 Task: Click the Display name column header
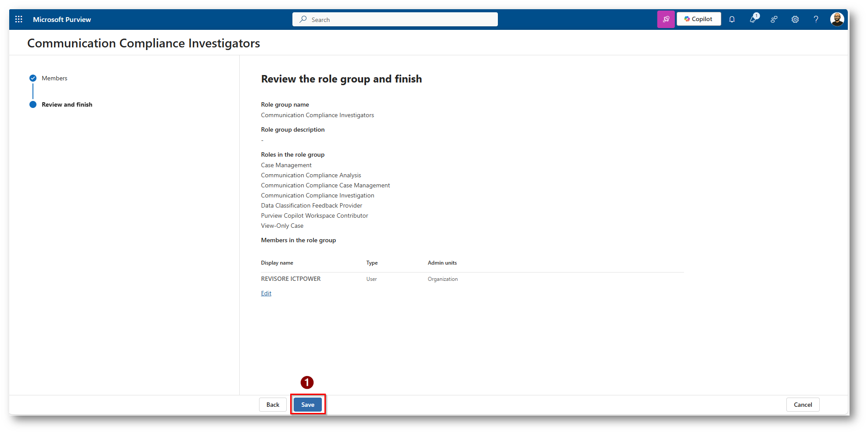click(x=277, y=263)
